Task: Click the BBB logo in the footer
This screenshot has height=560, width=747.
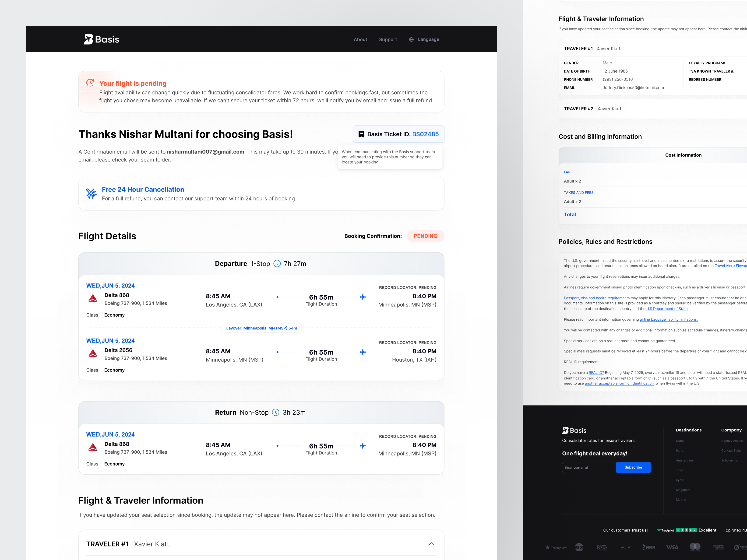Action: (x=648, y=547)
